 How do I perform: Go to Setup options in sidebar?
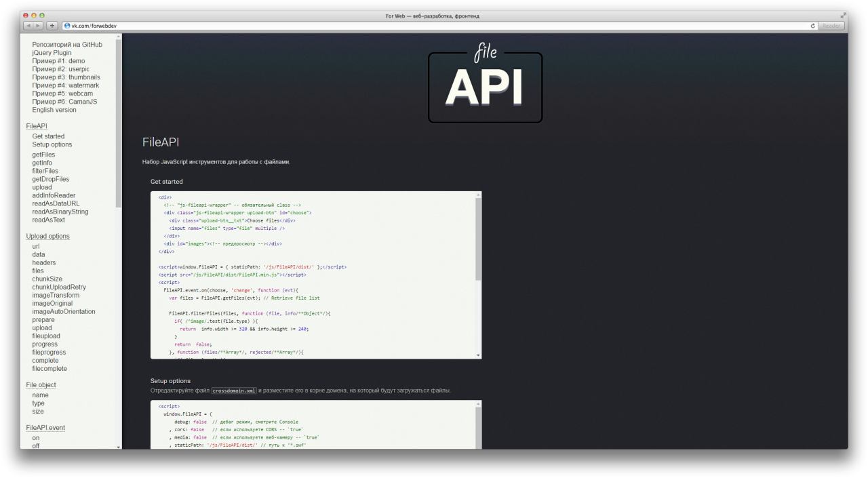[52, 144]
